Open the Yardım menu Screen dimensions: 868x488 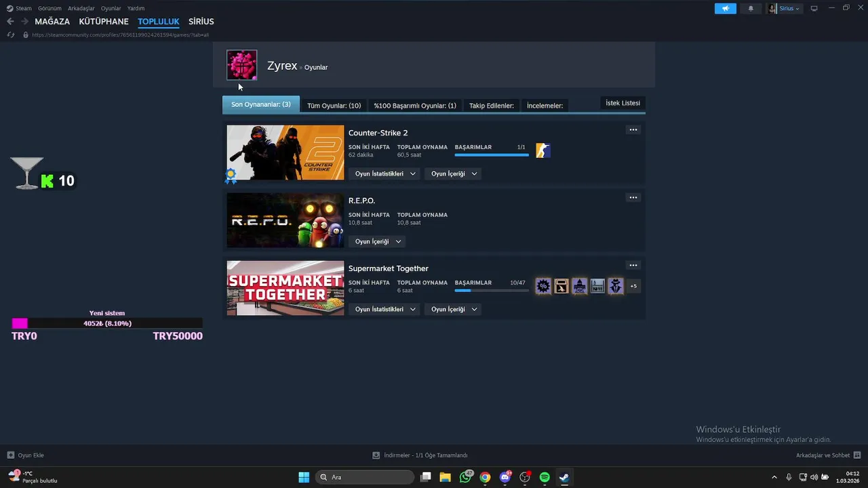(136, 8)
